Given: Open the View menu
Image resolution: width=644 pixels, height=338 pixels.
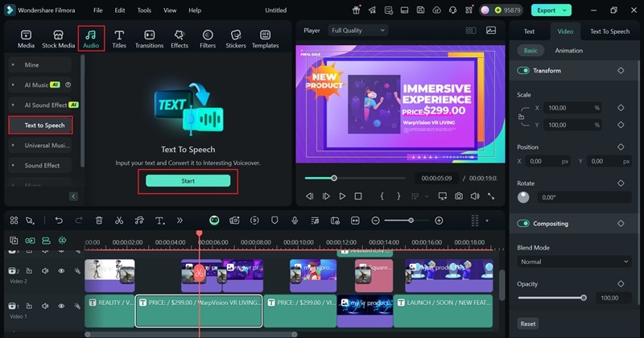Looking at the screenshot, I should click(x=170, y=10).
